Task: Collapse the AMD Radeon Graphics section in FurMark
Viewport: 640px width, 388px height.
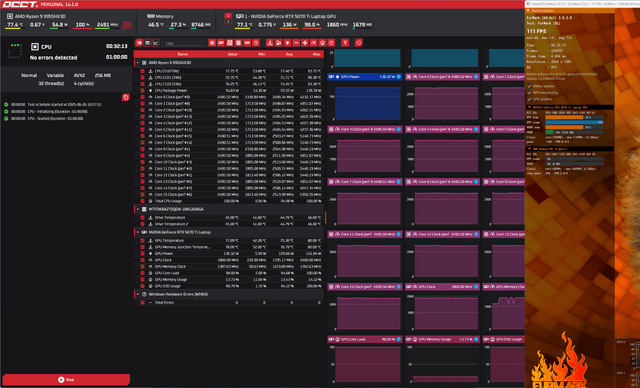Action: (x=529, y=149)
